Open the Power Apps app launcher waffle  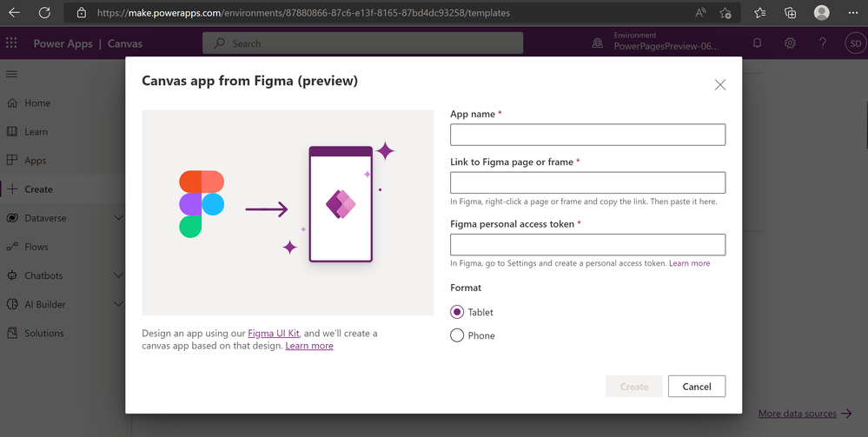tap(11, 43)
